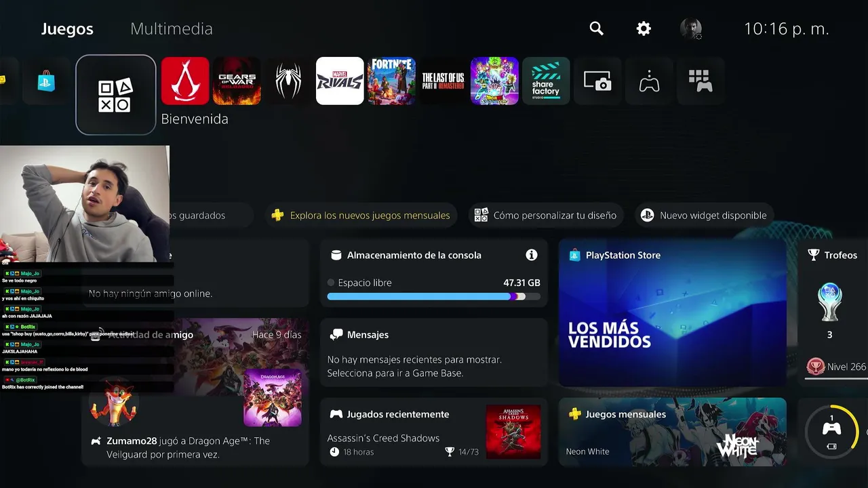This screenshot has height=488, width=868.
Task: Launch Marvel's Spider-Man game tile
Action: [288, 81]
